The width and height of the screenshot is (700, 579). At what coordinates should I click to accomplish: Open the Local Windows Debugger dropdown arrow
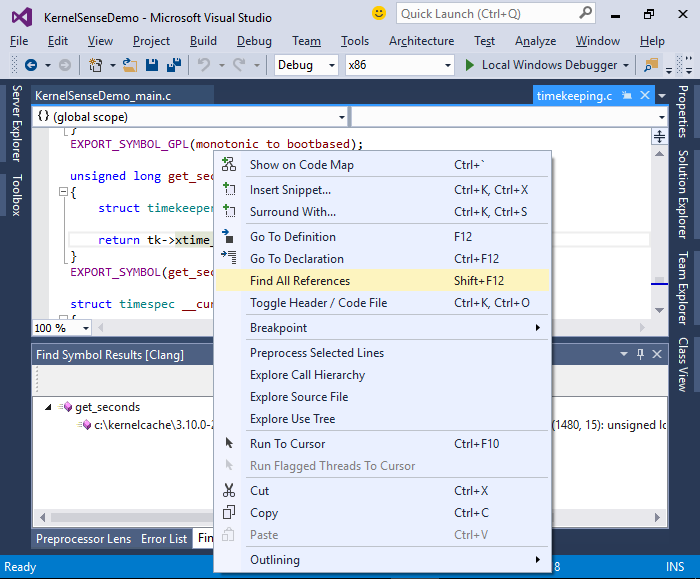[626, 65]
